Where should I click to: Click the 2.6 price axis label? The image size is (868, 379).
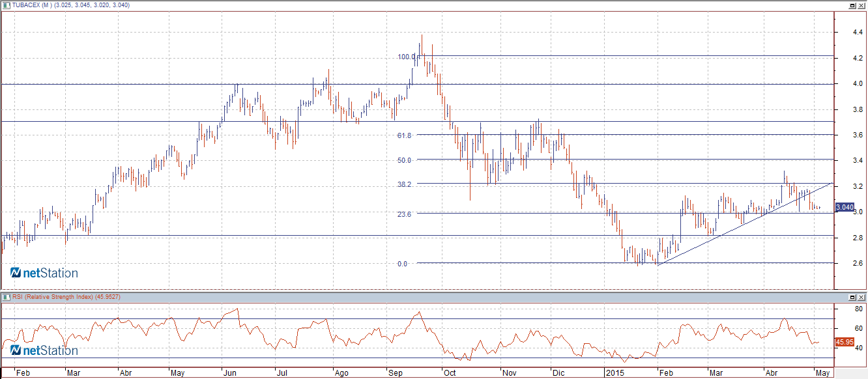pos(858,263)
